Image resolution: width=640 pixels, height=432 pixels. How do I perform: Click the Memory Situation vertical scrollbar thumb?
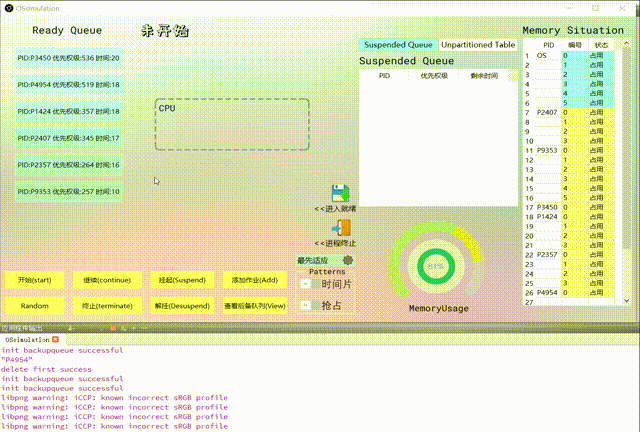click(627, 149)
